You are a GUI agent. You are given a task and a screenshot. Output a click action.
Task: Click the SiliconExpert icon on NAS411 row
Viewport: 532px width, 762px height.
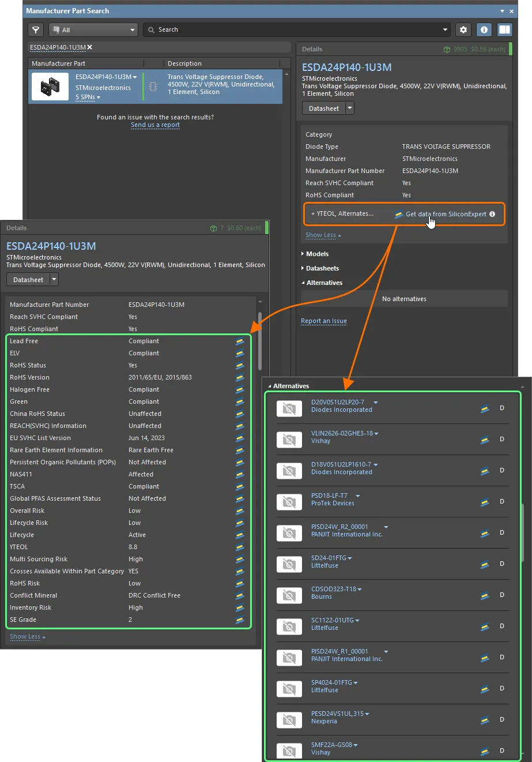[x=240, y=474]
